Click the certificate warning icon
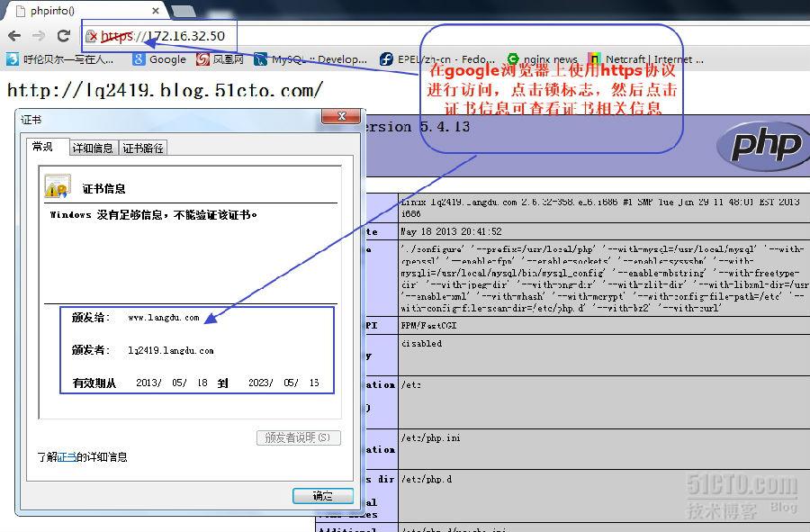This screenshot has width=810, height=532. 58,186
